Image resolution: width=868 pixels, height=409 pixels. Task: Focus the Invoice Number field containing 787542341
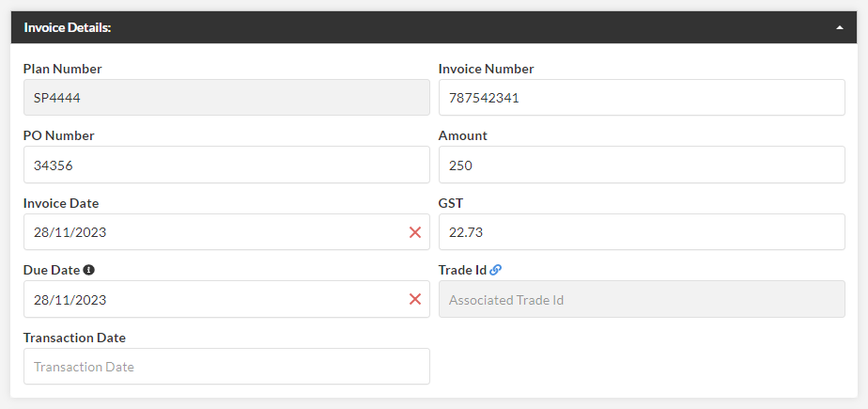pyautogui.click(x=642, y=98)
